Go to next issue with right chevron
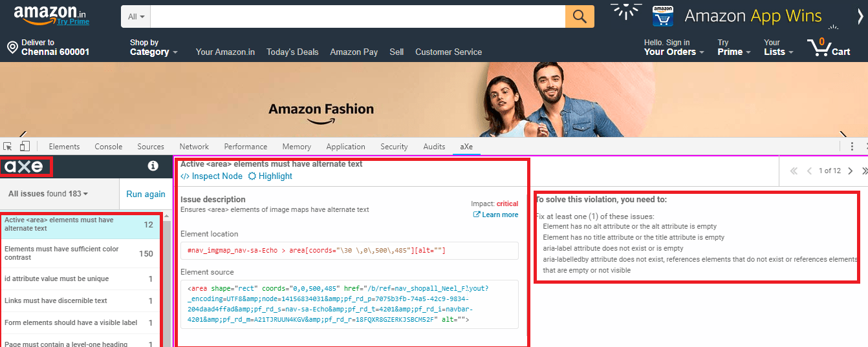Screen dimensions: 868x347 click(850, 171)
